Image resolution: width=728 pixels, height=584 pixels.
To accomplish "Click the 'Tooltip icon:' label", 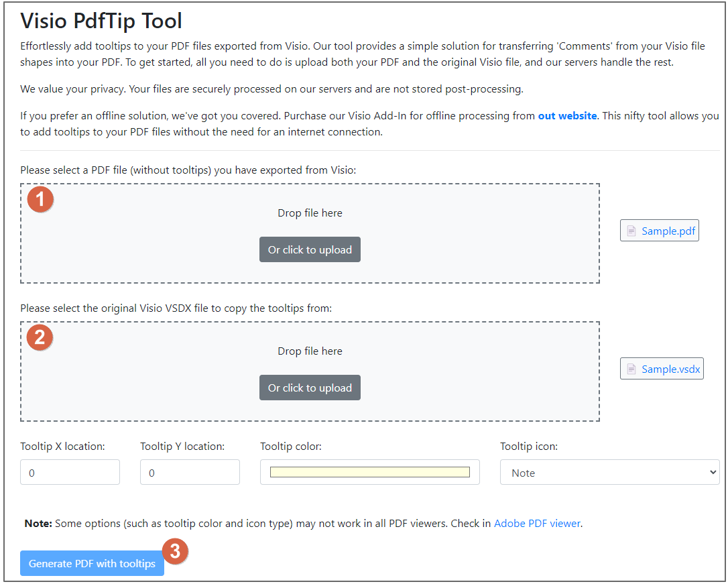I will [x=529, y=446].
